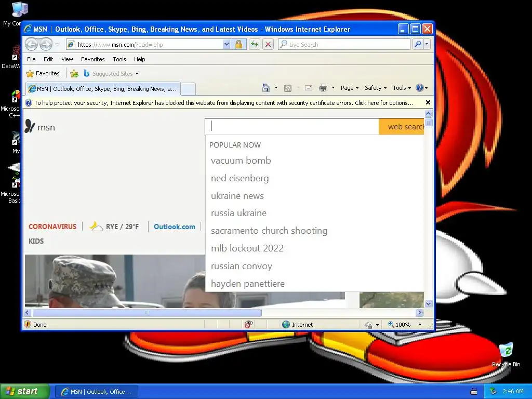Open the Edit menu
Viewport: 532px width, 399px height.
tap(48, 59)
